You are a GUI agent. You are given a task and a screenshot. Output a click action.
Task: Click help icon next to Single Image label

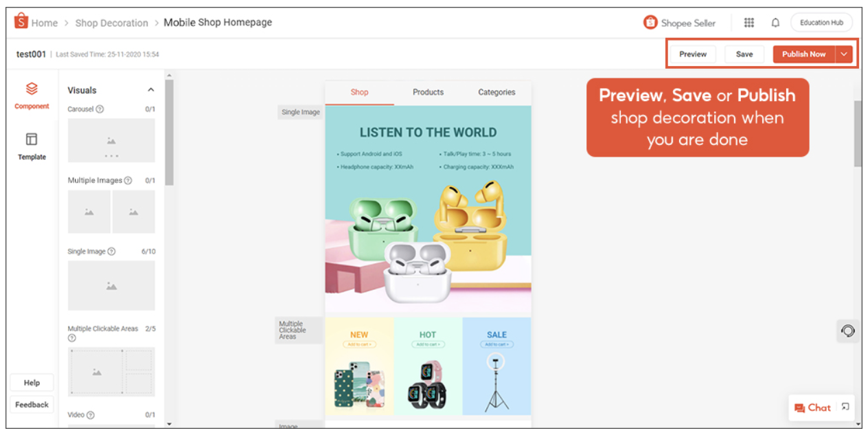[x=112, y=252]
